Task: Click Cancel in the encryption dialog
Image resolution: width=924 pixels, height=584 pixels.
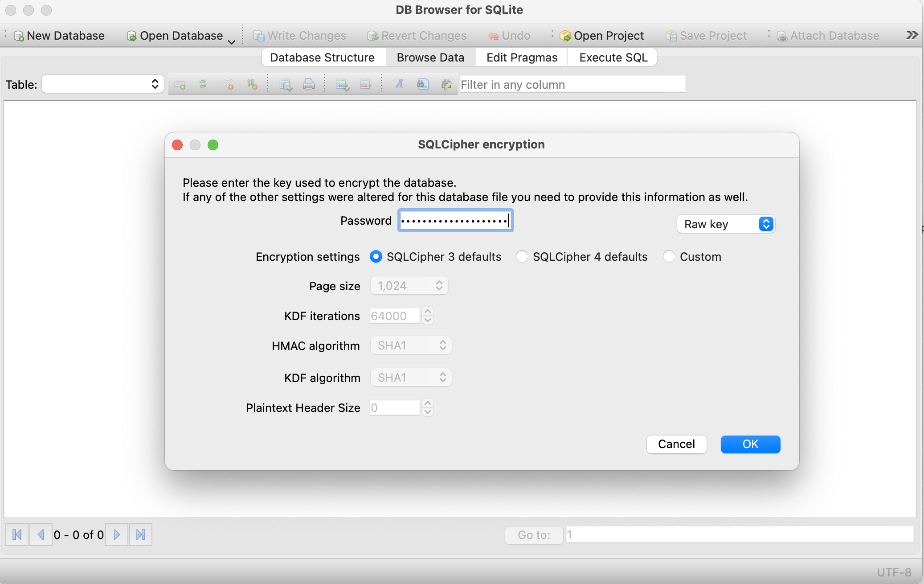Action: [x=676, y=444]
